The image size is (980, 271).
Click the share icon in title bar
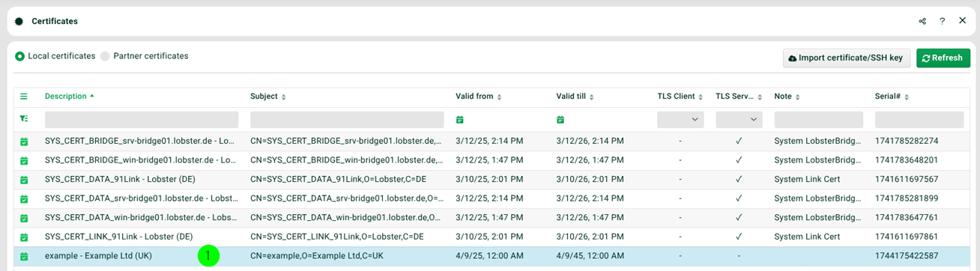[922, 21]
